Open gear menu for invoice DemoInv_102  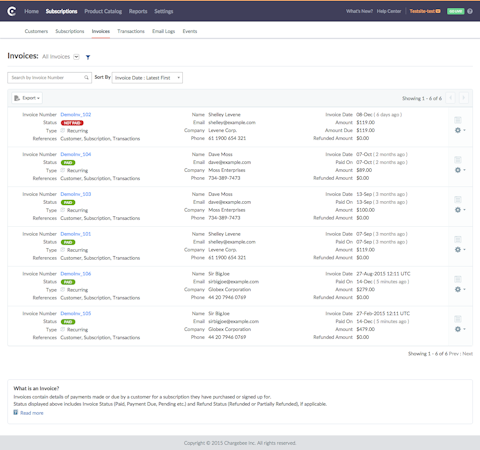click(x=460, y=130)
